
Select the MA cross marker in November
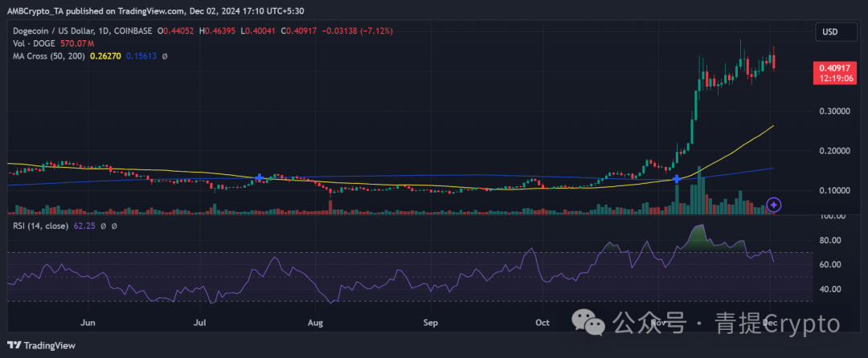(677, 179)
